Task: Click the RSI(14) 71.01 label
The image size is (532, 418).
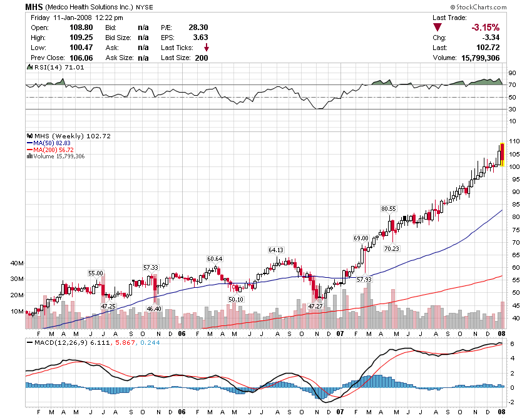Action: pos(59,67)
